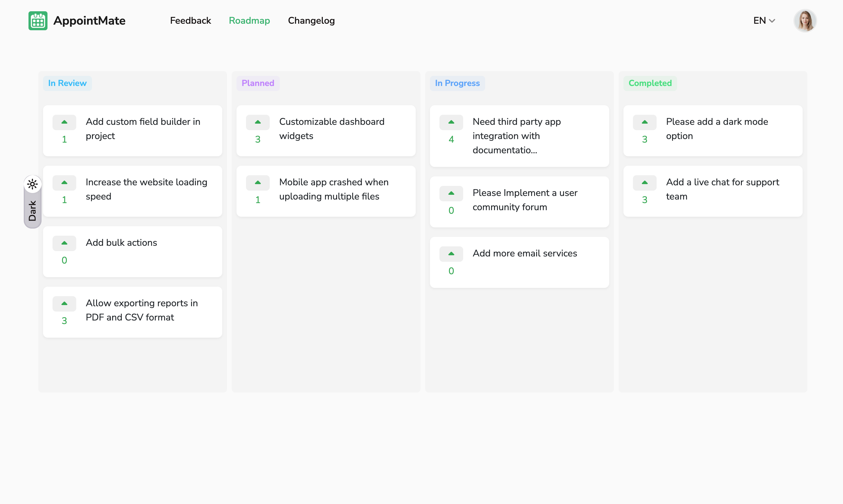Open the 'Add bulk actions' title

tap(121, 243)
